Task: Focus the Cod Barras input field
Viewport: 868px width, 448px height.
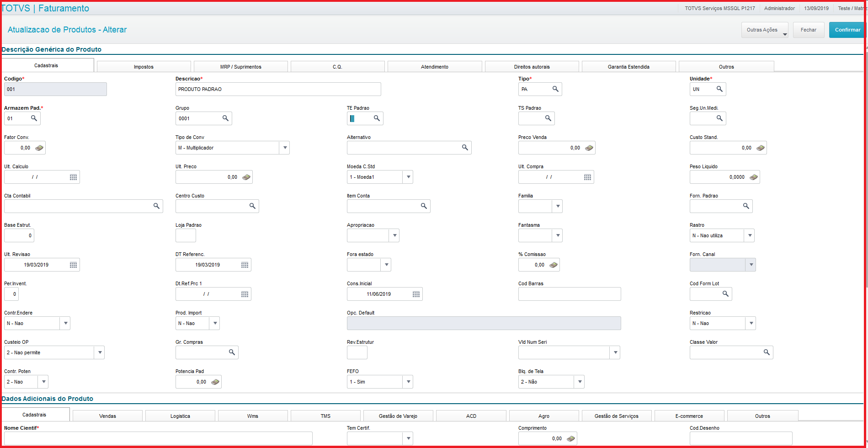Action: (570, 294)
